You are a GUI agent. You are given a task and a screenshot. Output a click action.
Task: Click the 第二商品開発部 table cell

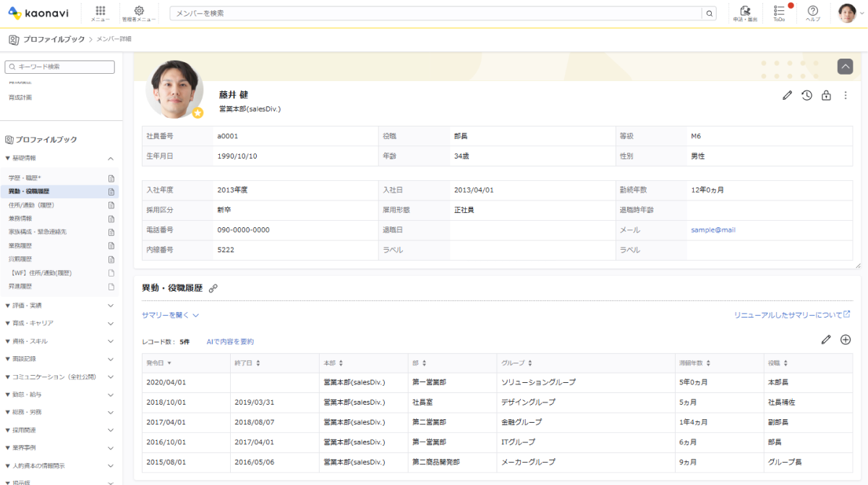[436, 461]
